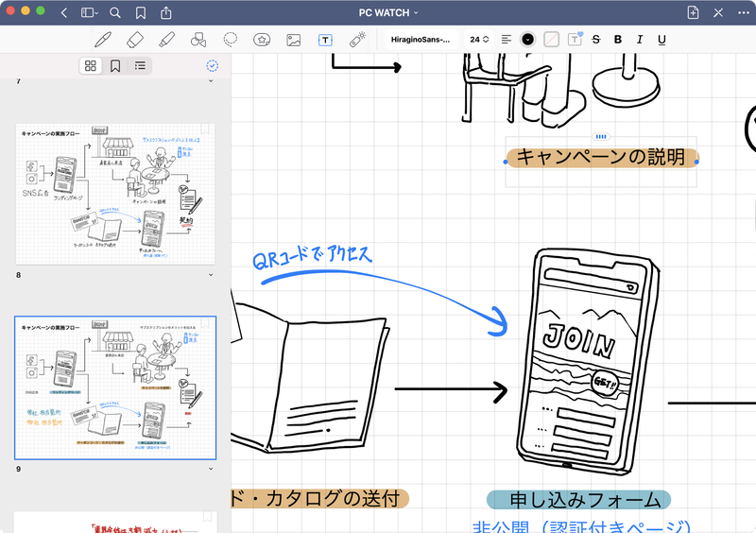The width and height of the screenshot is (756, 533).
Task: Select the Lasso selection tool
Action: pyautogui.click(x=230, y=40)
